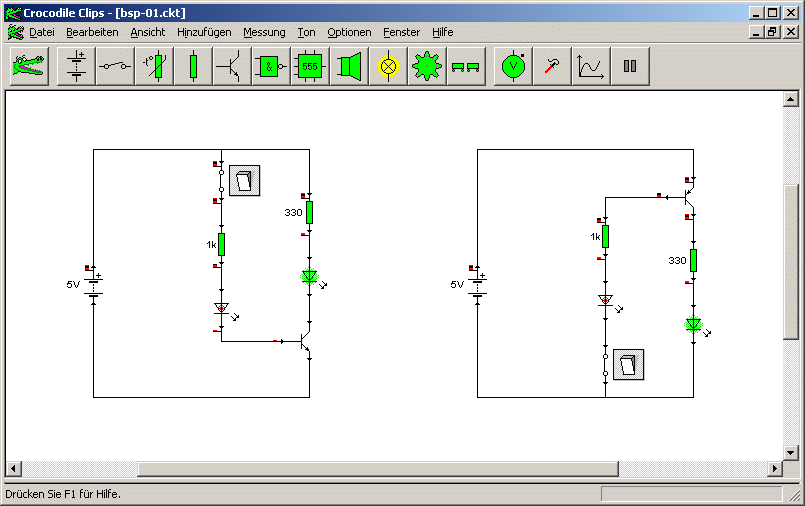Click the vertical scrollbar up arrow
The image size is (805, 506).
(x=791, y=99)
